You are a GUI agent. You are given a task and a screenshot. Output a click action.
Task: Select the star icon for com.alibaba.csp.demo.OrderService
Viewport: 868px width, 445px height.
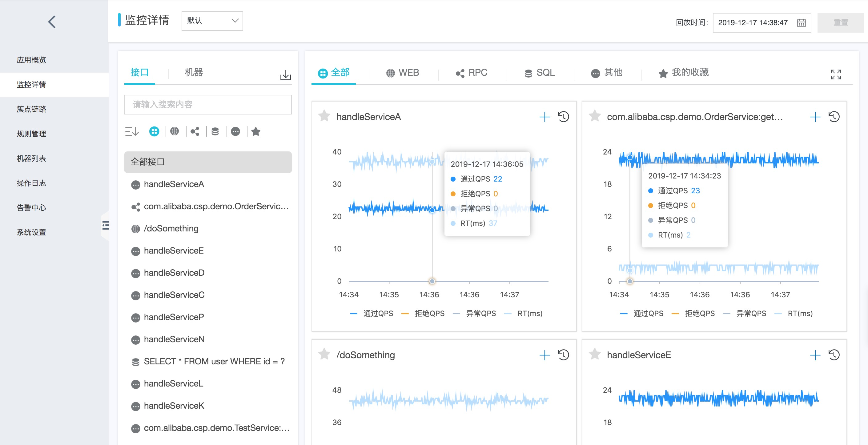click(x=594, y=116)
